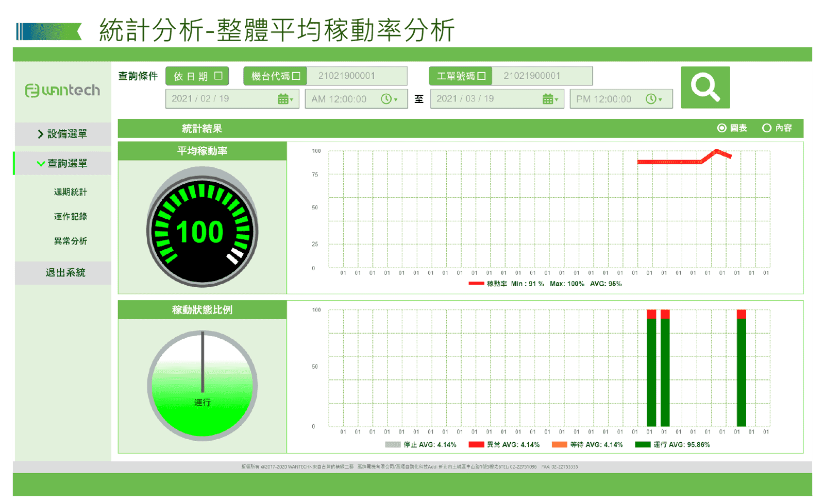Toggle the 工單號碼 checkbox
This screenshot has width=825, height=504.
click(x=482, y=76)
